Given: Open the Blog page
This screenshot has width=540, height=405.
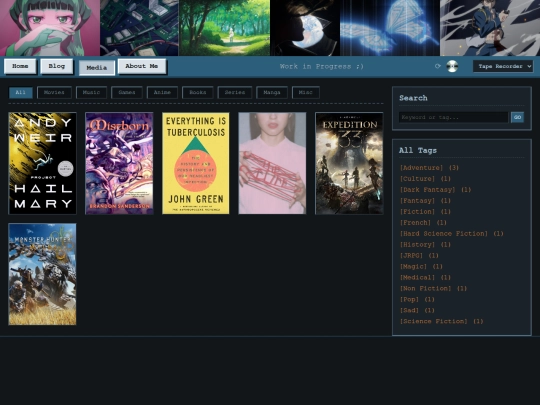Looking at the screenshot, I should [x=57, y=66].
